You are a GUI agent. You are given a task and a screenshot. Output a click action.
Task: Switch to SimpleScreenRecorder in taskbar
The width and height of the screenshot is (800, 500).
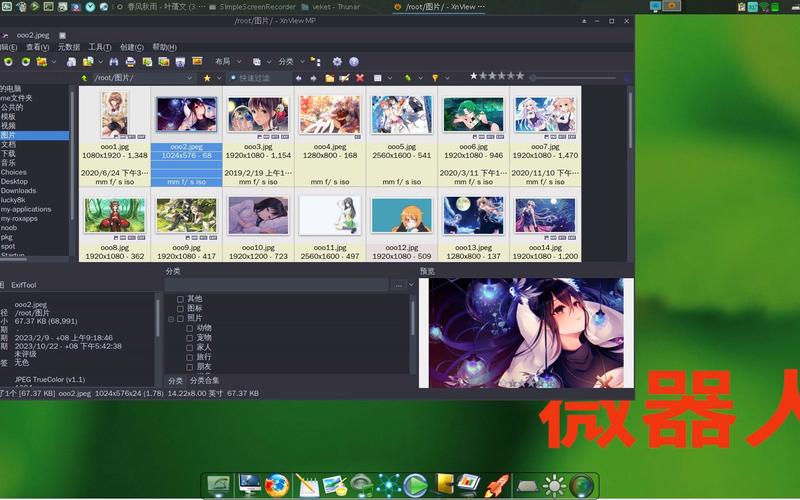(252, 7)
